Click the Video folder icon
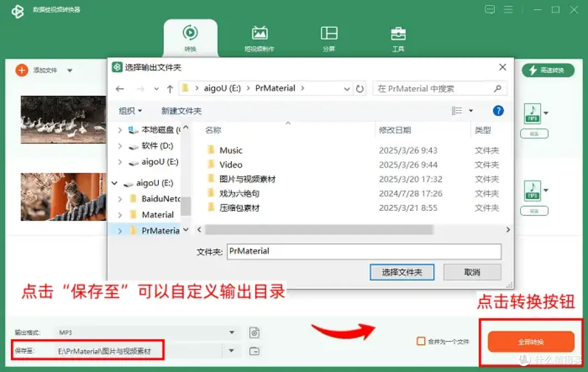This screenshot has width=588, height=372. pos(211,164)
